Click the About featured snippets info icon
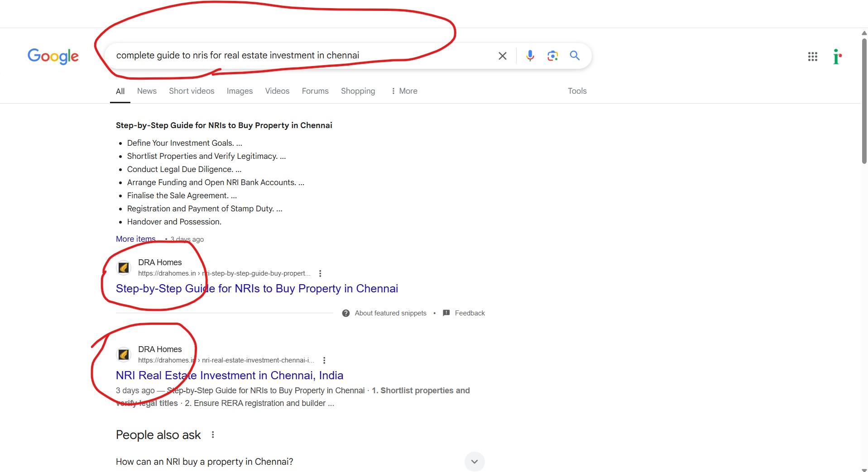This screenshot has width=868, height=472. tap(345, 313)
